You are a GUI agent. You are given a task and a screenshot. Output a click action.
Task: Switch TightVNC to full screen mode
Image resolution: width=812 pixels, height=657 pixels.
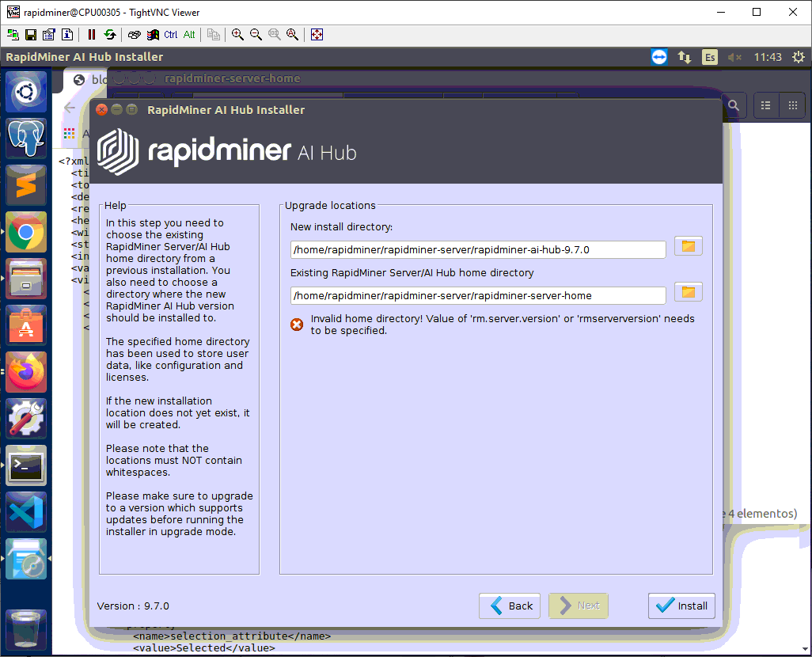point(317,35)
